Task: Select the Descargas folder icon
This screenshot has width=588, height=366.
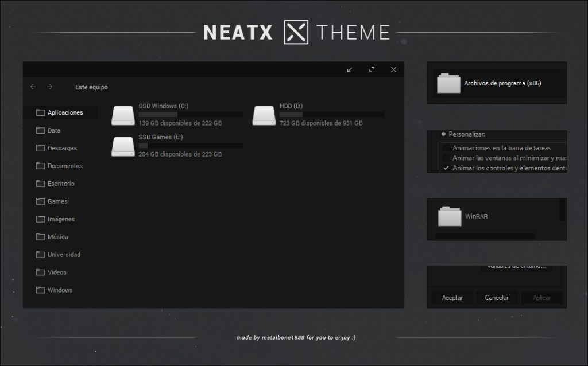Action: (x=40, y=148)
